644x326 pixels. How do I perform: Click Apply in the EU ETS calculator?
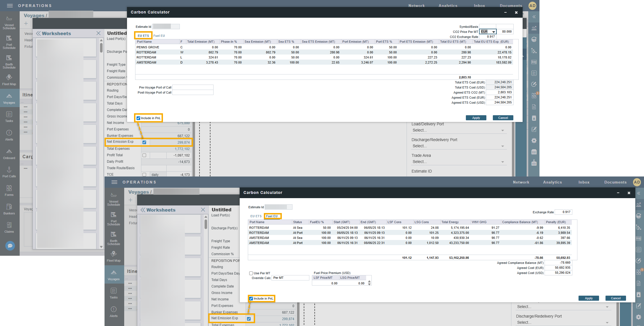tap(476, 118)
